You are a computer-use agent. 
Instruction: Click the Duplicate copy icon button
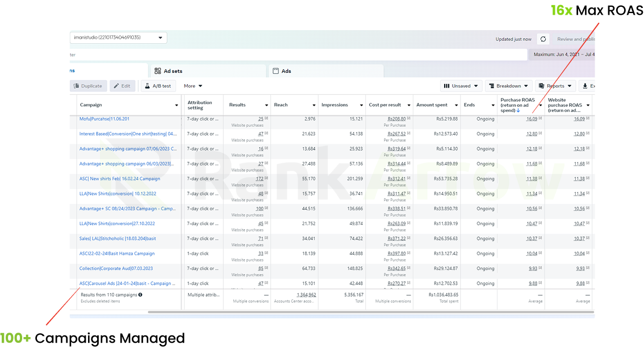[87, 86]
